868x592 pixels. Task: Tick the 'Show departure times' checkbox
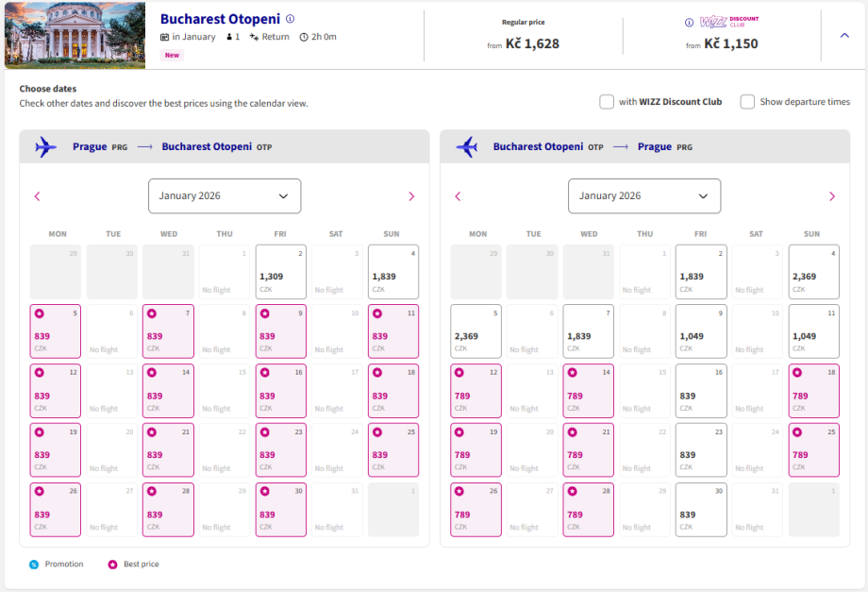pyautogui.click(x=747, y=102)
